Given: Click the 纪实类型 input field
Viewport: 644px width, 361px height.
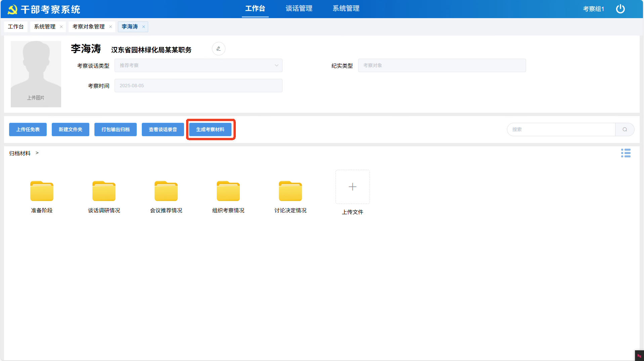Looking at the screenshot, I should [442, 65].
